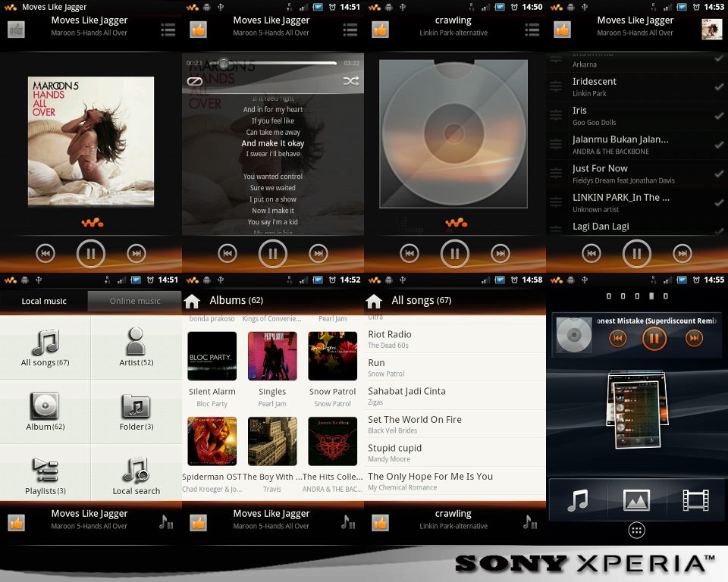Open the Album (62) category
This screenshot has height=582, width=728.
45,411
